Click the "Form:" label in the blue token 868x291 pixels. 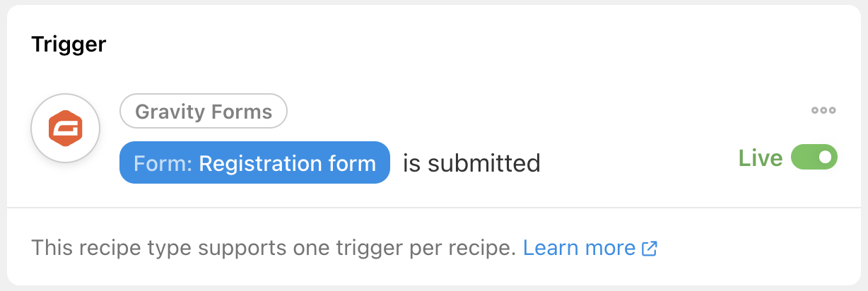coord(163,163)
